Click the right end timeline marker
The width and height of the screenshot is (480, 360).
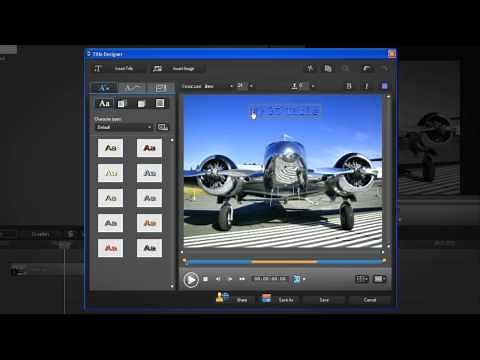[x=384, y=261]
